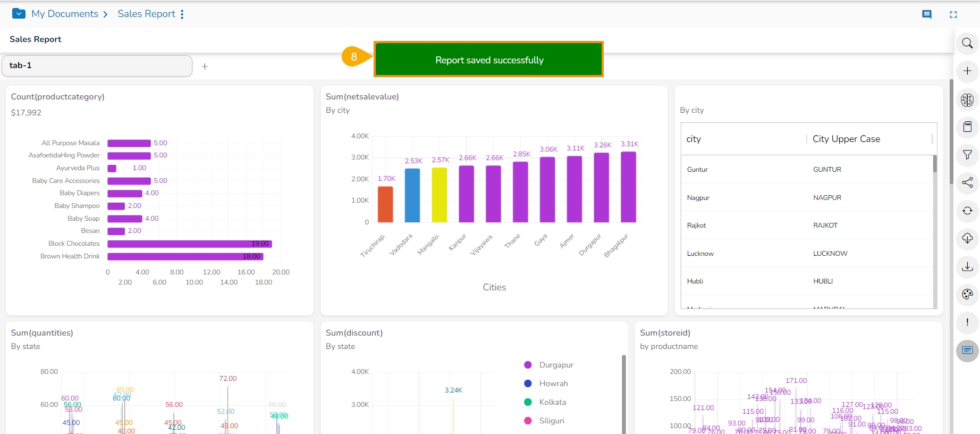Click the folder dropdown icon beside My Documents
Screen dimensions: 980x434
coord(19,13)
